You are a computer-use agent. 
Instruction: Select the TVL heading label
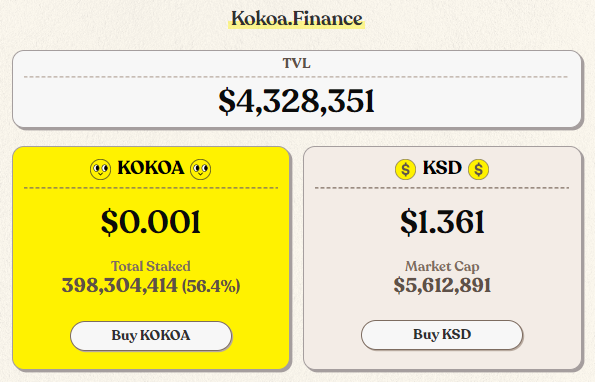(x=297, y=63)
